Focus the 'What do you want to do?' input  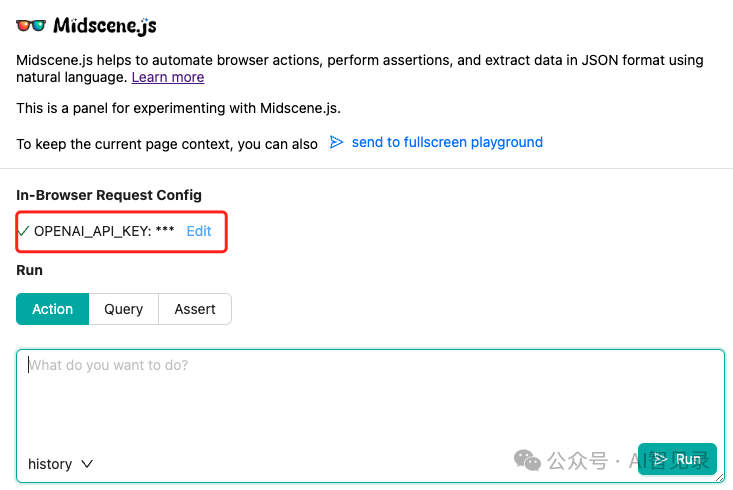(x=370, y=400)
